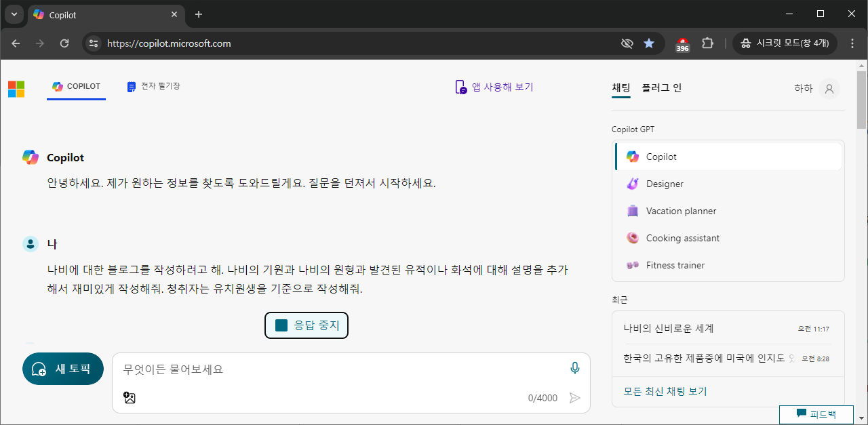868x425 pixels.
Task: Click the 앱 사용해 보기 link
Action: [494, 87]
